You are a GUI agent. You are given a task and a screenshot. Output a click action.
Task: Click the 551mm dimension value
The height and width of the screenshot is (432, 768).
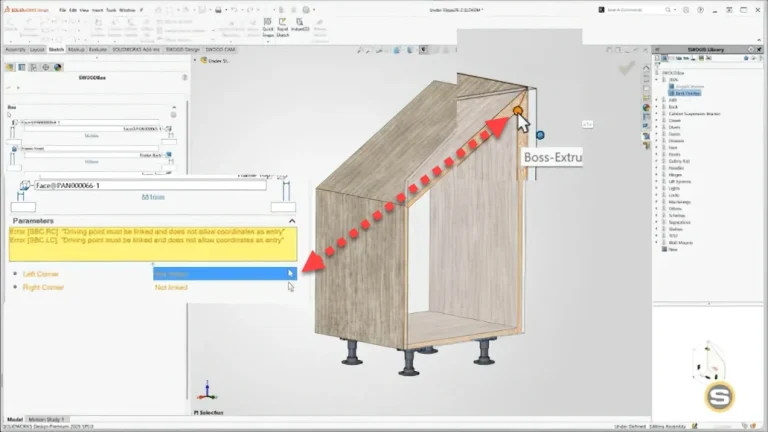point(153,197)
